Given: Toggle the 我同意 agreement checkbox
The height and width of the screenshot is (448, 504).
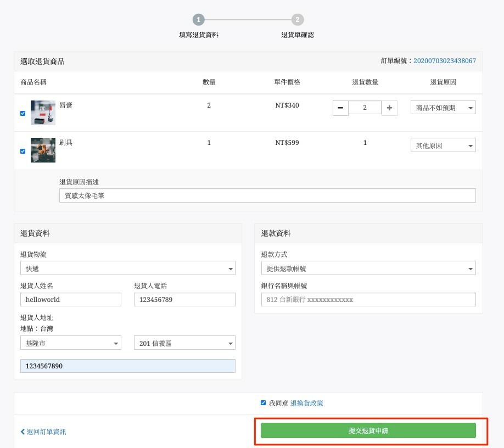Looking at the screenshot, I should point(264,403).
